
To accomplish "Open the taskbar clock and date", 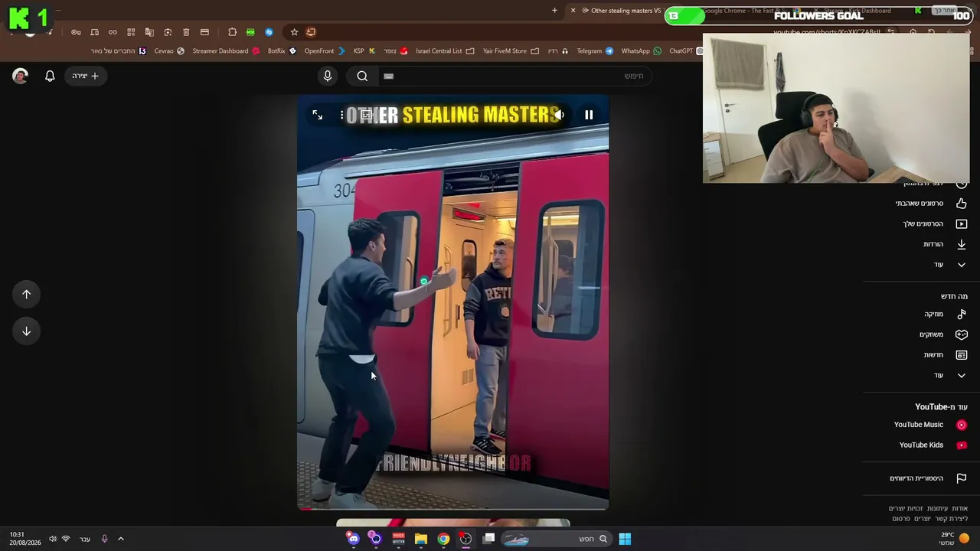I will (x=25, y=539).
